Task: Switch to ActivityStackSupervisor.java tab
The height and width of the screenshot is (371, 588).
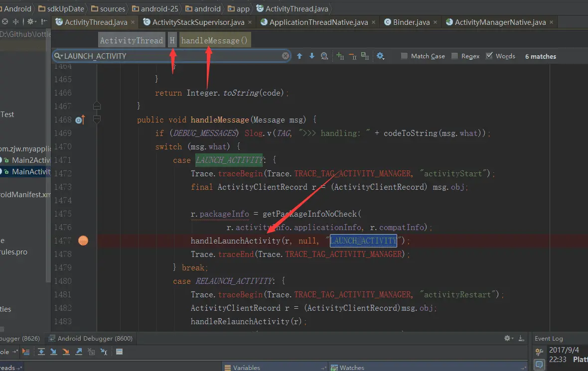Action: coord(198,22)
